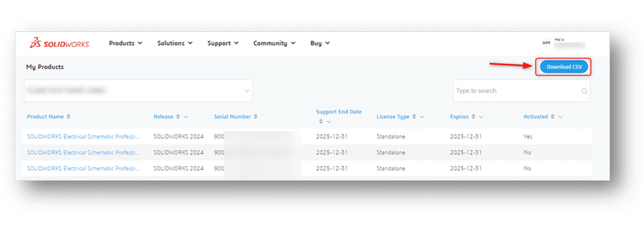Sort the Serial Number column arrows
The image size is (644, 227).
256,116
